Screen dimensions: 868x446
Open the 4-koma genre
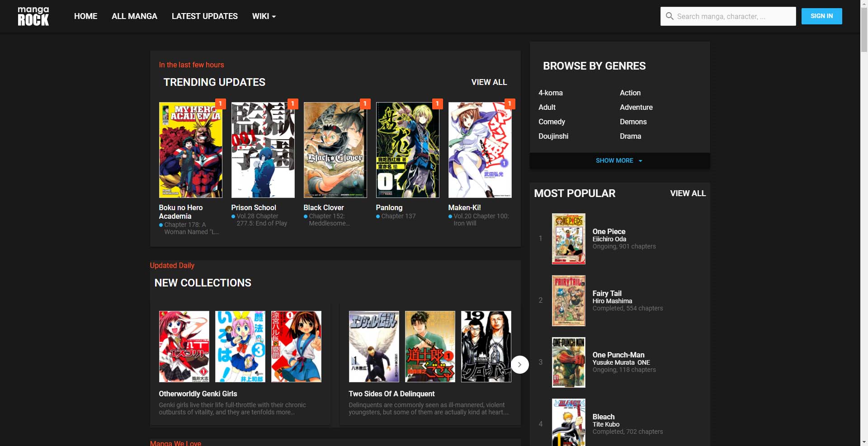551,93
